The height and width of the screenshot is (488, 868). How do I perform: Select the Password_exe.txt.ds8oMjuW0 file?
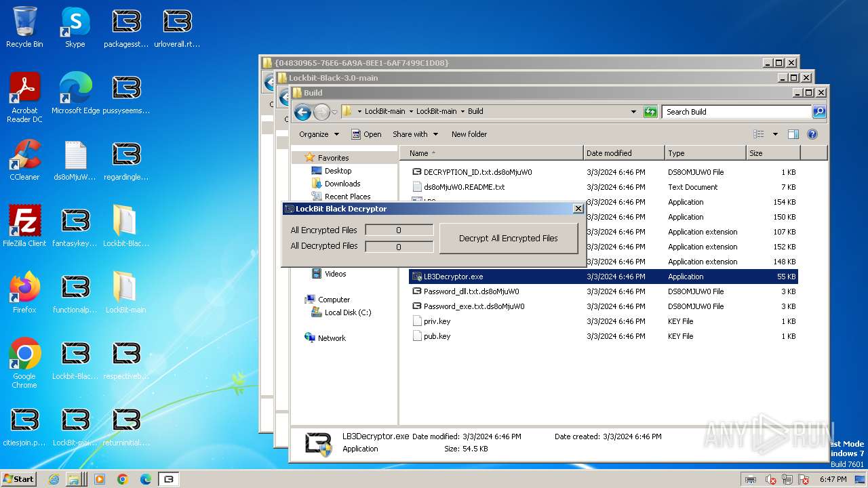(x=604, y=306)
